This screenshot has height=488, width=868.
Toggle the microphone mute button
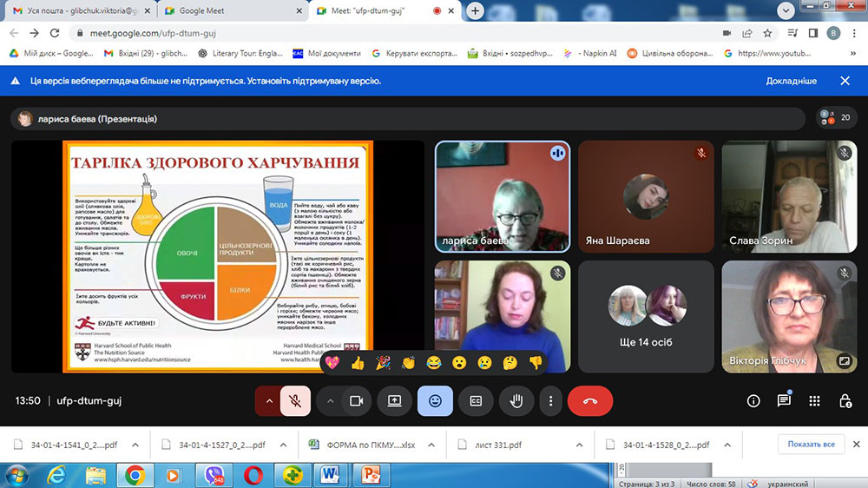296,401
